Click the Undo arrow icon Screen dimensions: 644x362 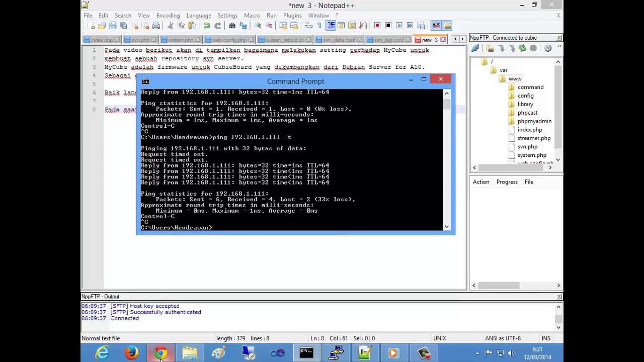point(206,26)
